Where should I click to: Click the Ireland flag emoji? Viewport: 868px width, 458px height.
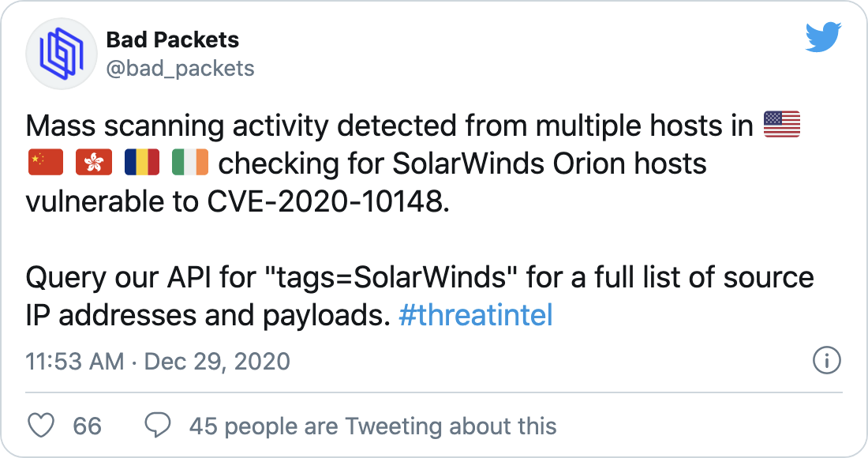190,162
